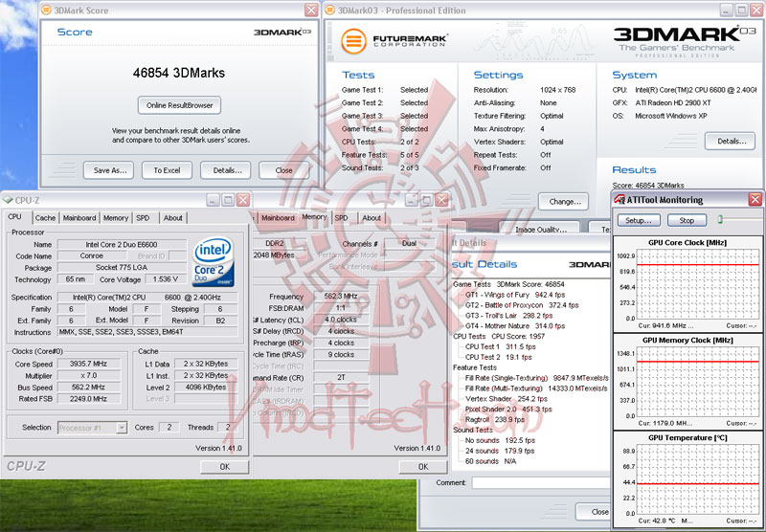Click Close in 3DMark Score window

click(x=283, y=170)
